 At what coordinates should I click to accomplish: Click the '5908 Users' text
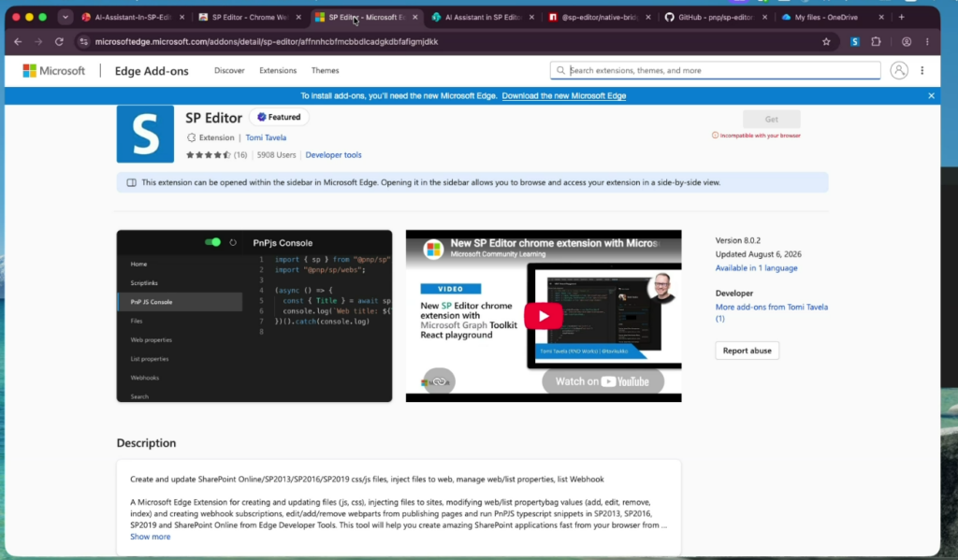276,155
